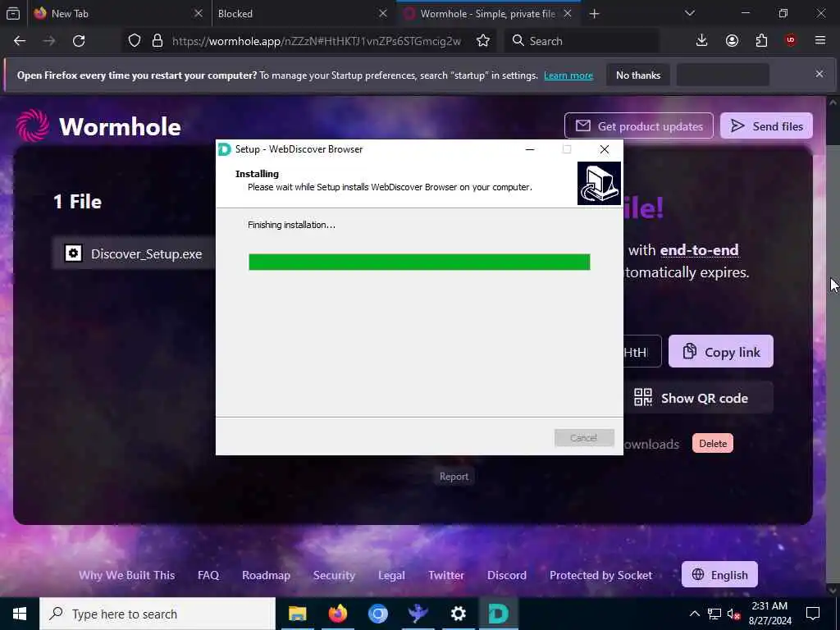Click Show QR code button

pos(698,398)
